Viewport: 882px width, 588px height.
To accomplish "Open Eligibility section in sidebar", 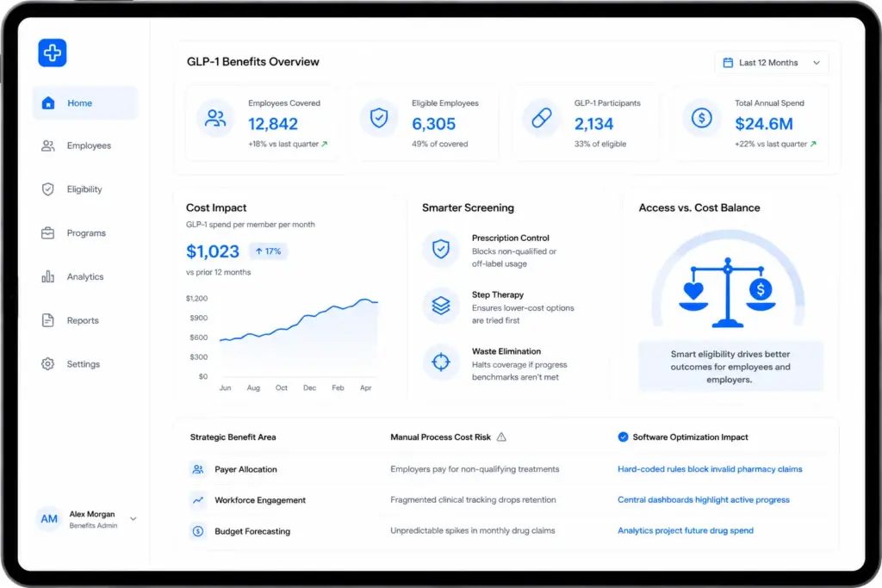I will coord(85,189).
